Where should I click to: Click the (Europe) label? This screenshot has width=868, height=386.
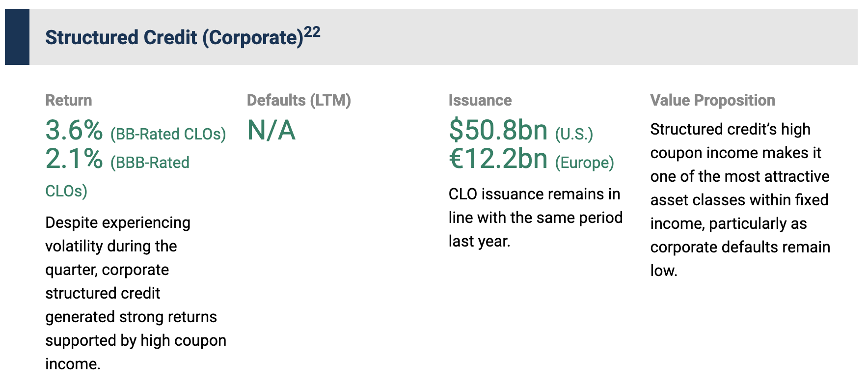click(584, 163)
